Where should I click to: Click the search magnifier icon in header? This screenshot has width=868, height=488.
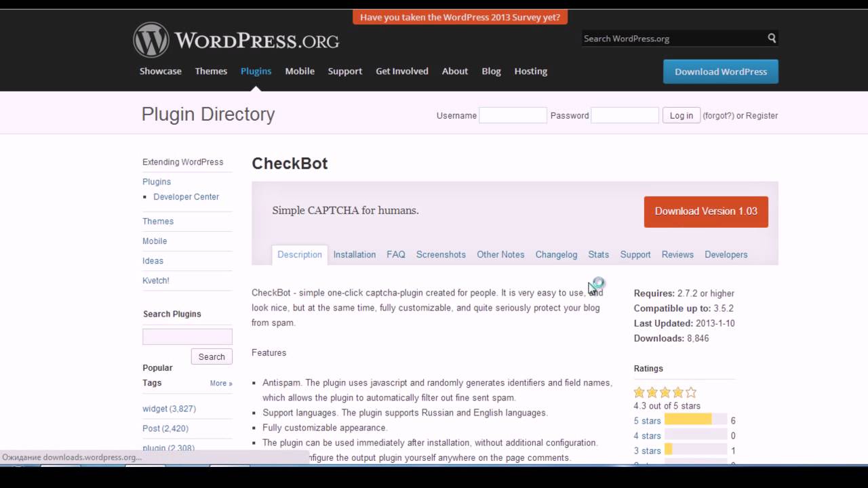(x=772, y=39)
